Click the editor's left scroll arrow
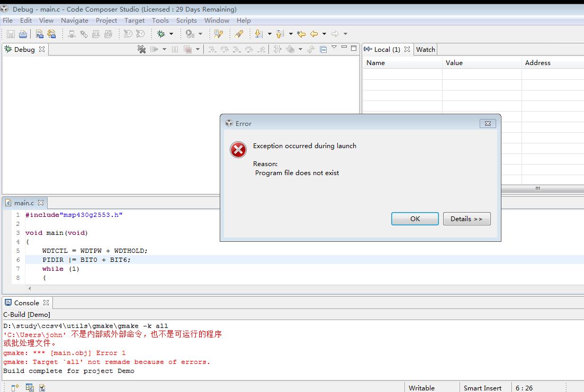This screenshot has width=584, height=392. (30, 288)
